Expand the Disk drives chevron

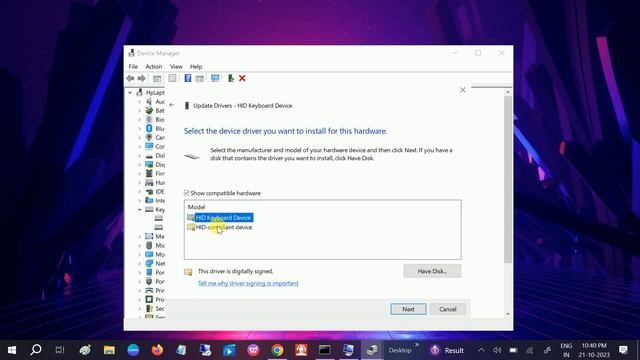click(x=139, y=156)
